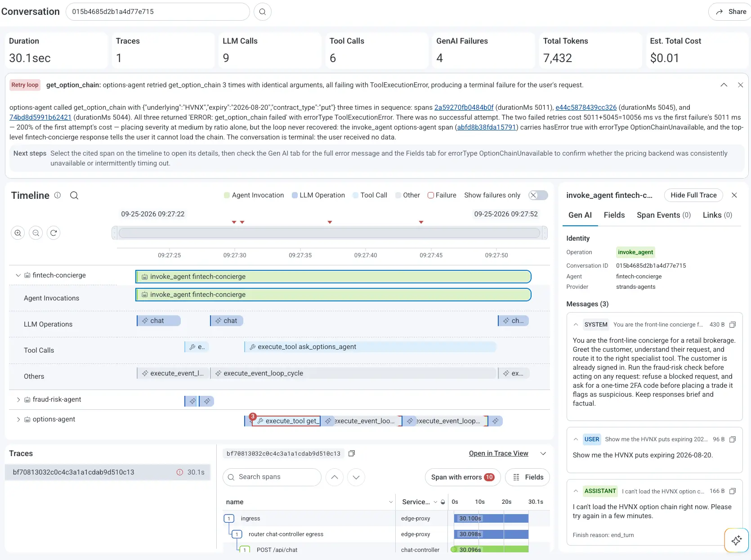
Task: Expand the options-agent group
Action: click(x=18, y=419)
